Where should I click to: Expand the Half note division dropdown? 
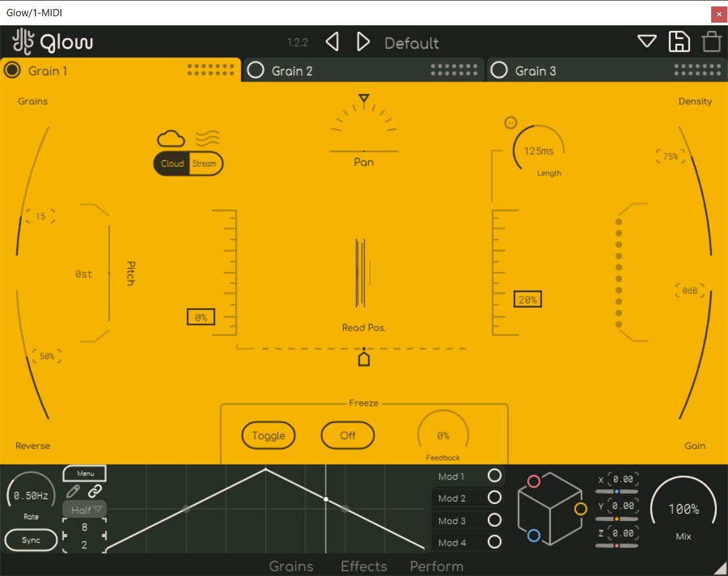(x=85, y=509)
